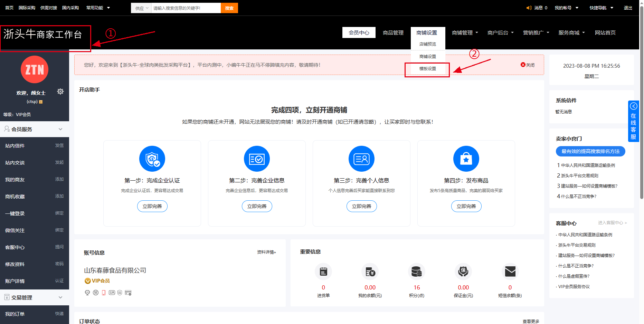
Task: Click 立即完善 under 完善企业信息
Action: [257, 206]
